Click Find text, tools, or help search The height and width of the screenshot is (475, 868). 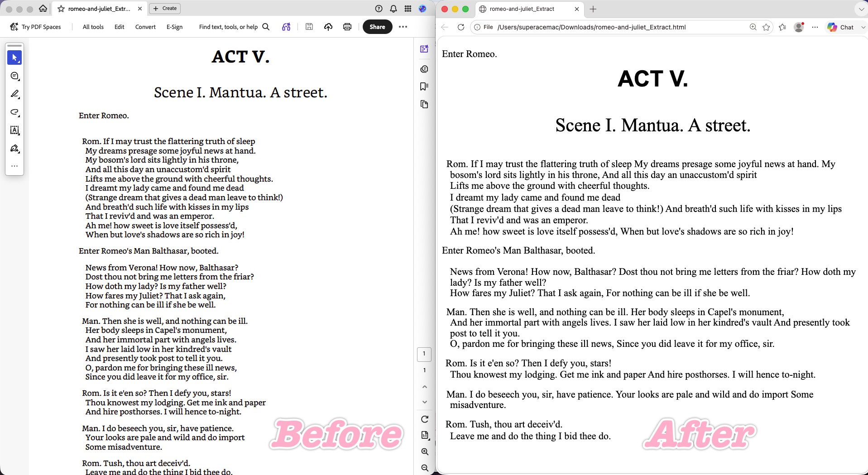click(234, 27)
